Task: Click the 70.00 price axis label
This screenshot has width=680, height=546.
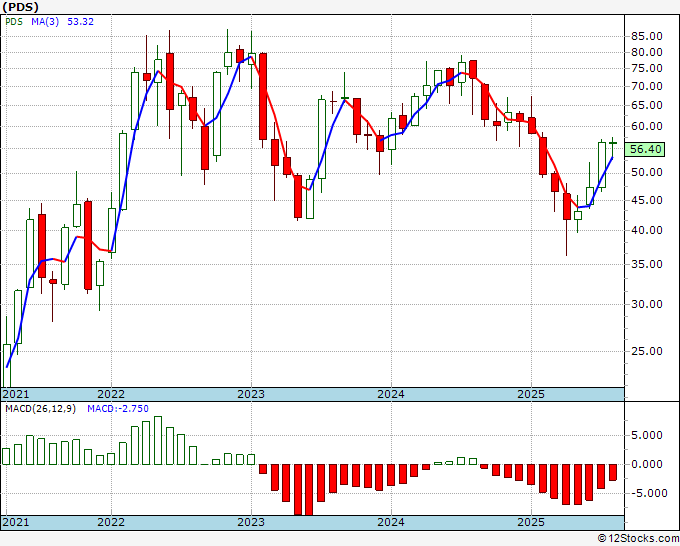Action: click(x=647, y=86)
